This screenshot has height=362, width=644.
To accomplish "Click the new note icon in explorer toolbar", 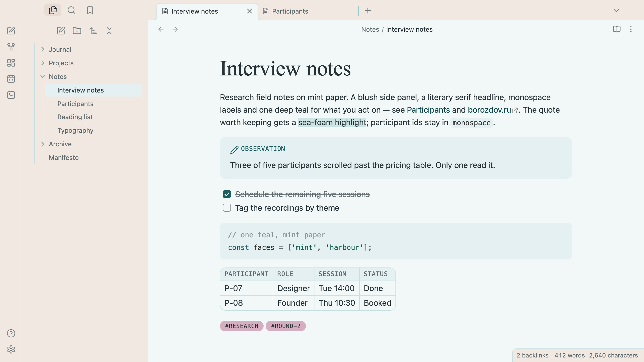I will (x=61, y=31).
